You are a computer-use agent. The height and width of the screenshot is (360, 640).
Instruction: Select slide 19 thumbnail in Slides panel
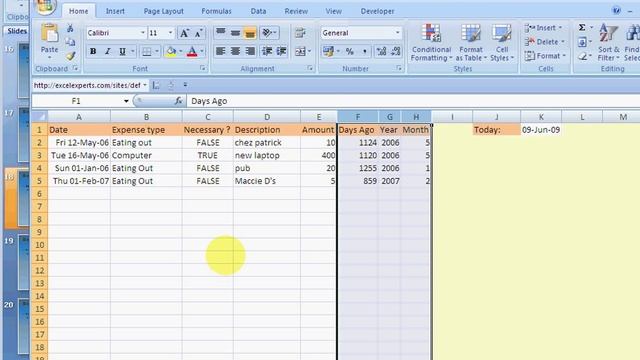pyautogui.click(x=24, y=262)
